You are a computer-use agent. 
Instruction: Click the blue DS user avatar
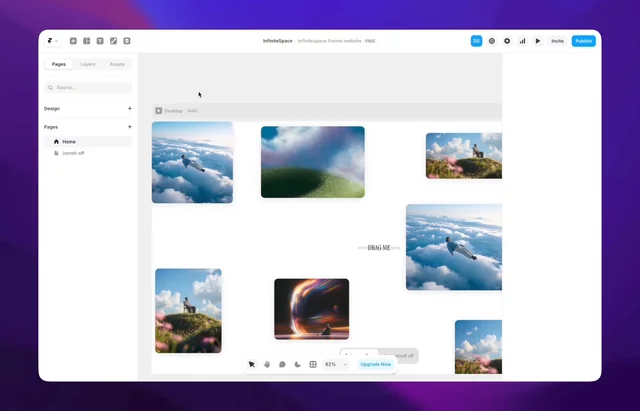476,41
